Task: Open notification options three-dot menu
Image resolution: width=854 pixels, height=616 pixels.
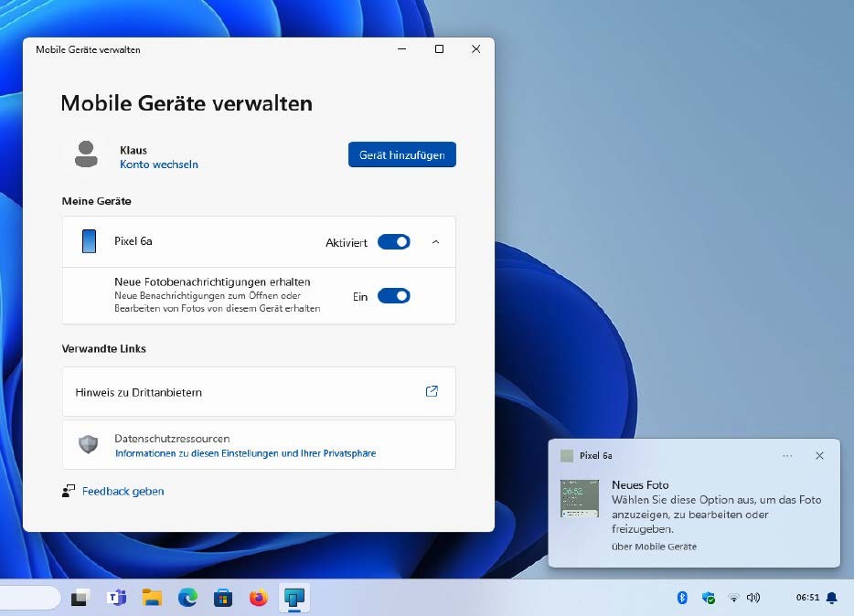Action: tap(787, 455)
